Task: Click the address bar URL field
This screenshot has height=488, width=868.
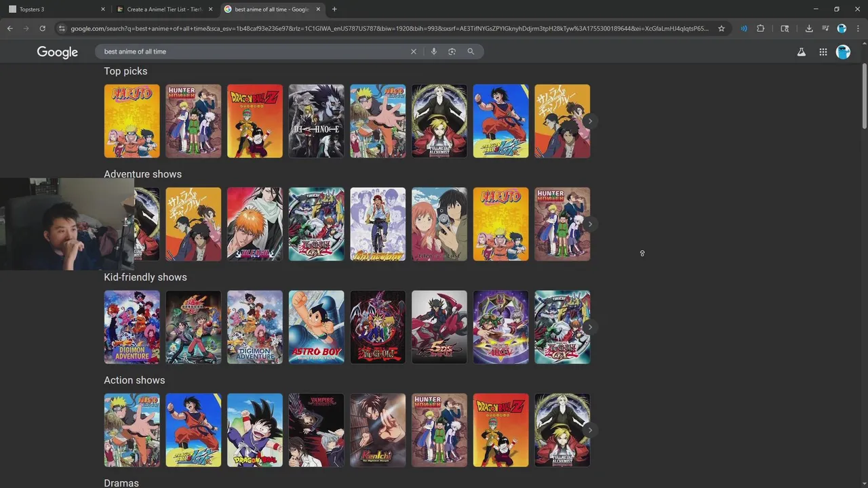Action: [390, 28]
